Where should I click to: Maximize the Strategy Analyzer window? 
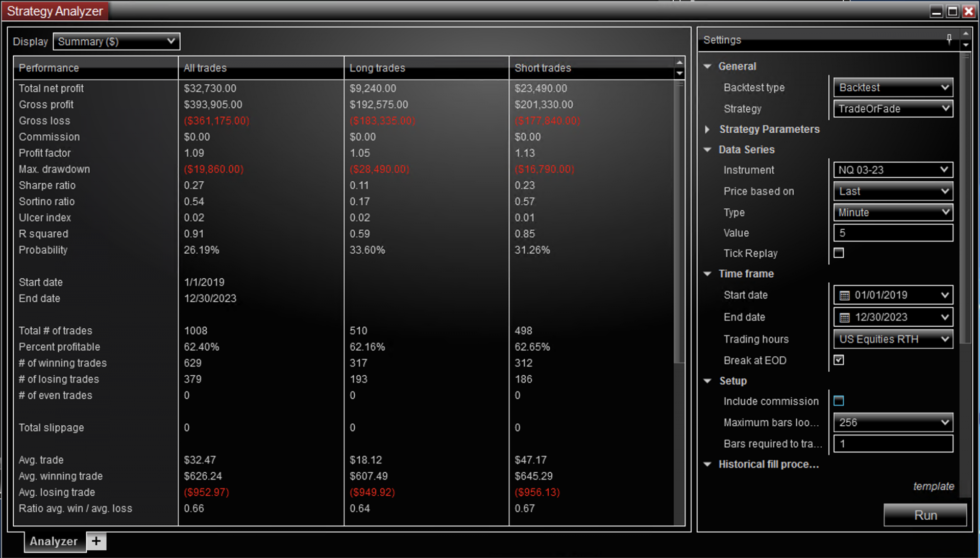point(952,11)
